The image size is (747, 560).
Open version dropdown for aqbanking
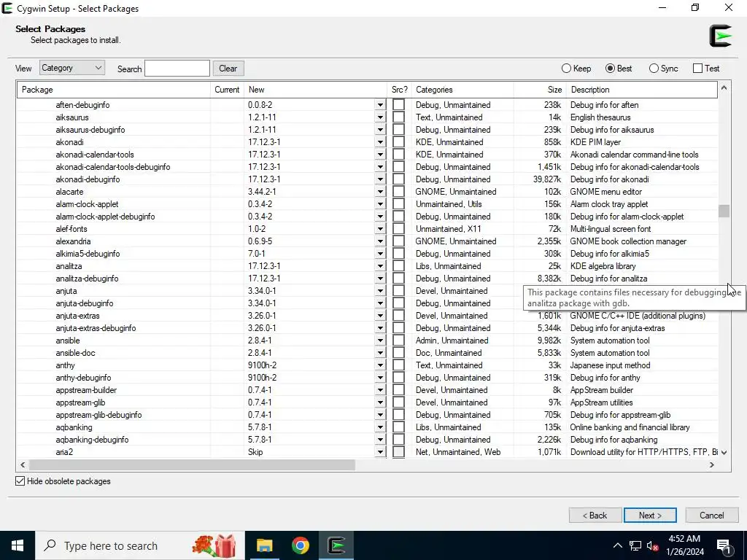tap(380, 427)
